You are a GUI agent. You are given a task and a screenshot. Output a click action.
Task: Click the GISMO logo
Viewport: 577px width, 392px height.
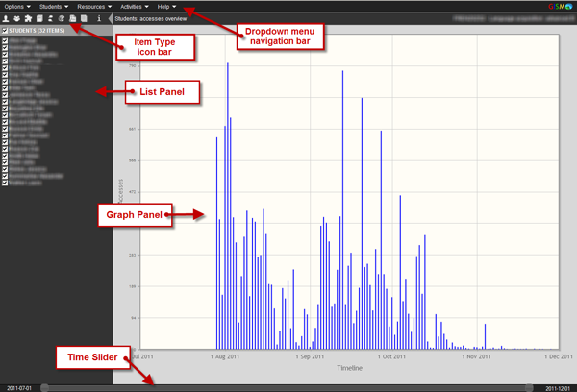[x=560, y=7]
